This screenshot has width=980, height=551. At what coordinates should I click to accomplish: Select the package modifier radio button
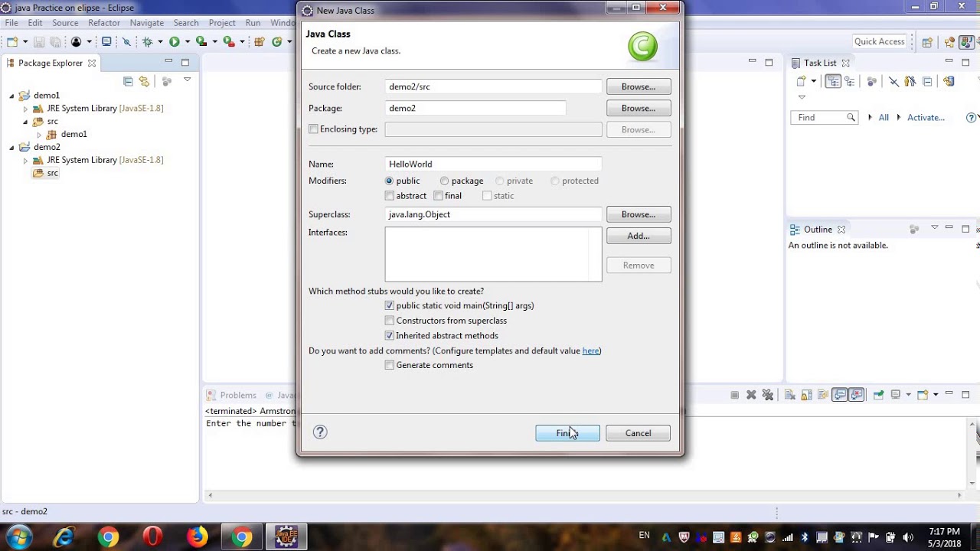(x=444, y=181)
